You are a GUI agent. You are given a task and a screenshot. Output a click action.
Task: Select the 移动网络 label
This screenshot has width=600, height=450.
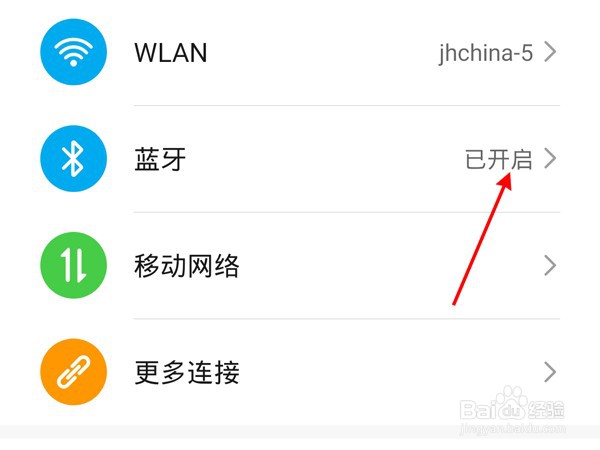[187, 266]
